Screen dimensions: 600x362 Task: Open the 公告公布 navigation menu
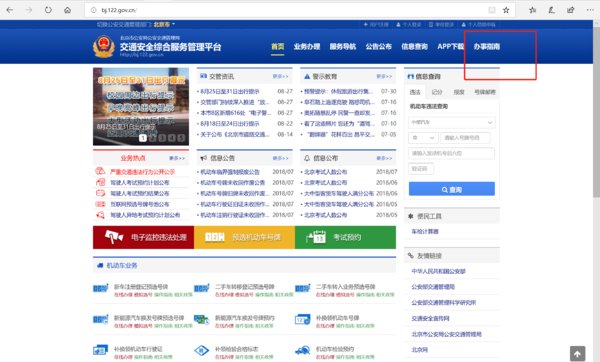coord(378,47)
